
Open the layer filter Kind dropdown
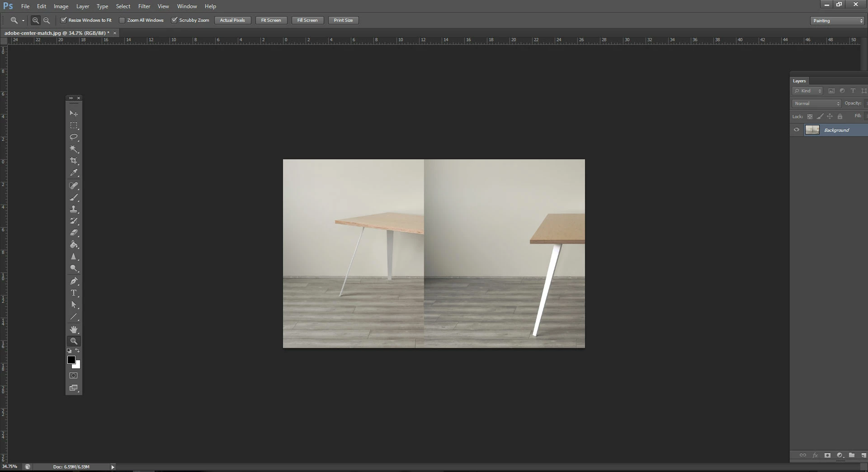click(x=807, y=91)
